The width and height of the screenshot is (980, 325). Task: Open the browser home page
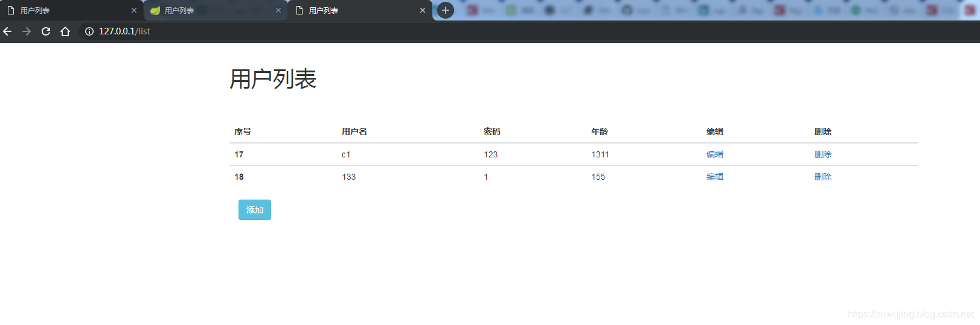[65, 31]
